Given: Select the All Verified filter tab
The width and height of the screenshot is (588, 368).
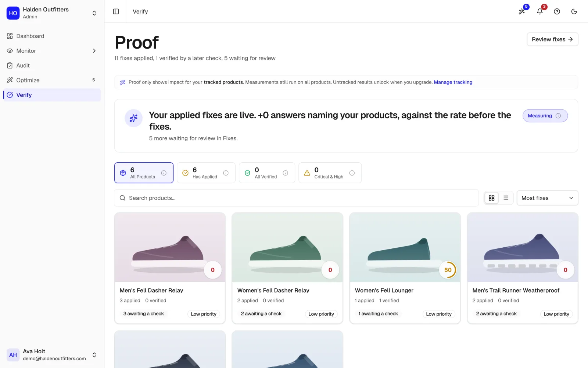Looking at the screenshot, I should pyautogui.click(x=267, y=173).
